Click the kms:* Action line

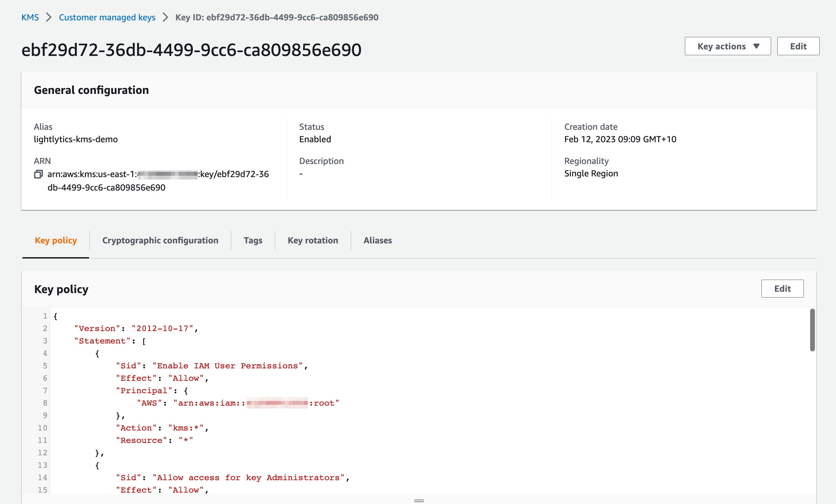click(x=162, y=428)
